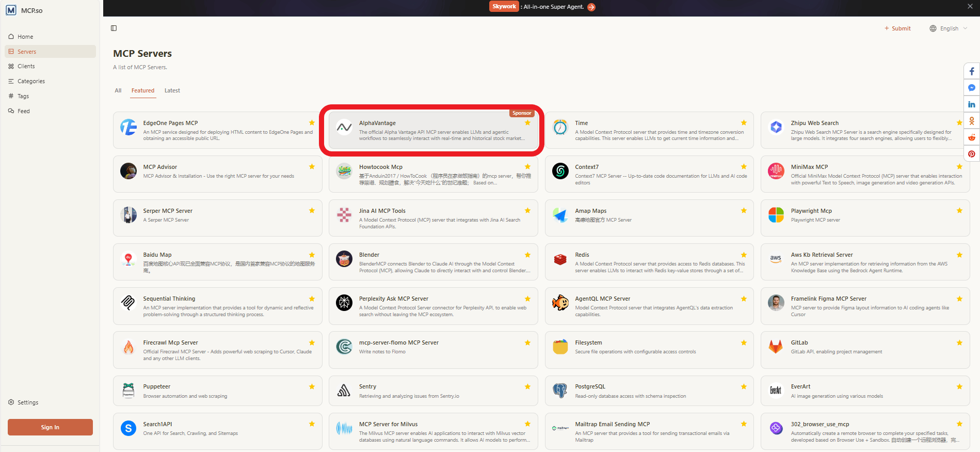Click the Sponsor badge on AlphaVantage
The image size is (980, 452).
click(x=522, y=113)
